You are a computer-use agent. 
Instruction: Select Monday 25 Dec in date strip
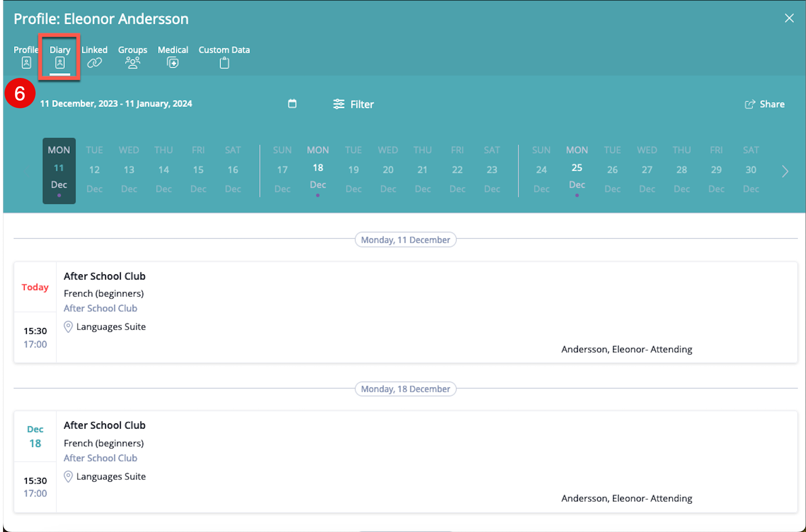[577, 169]
